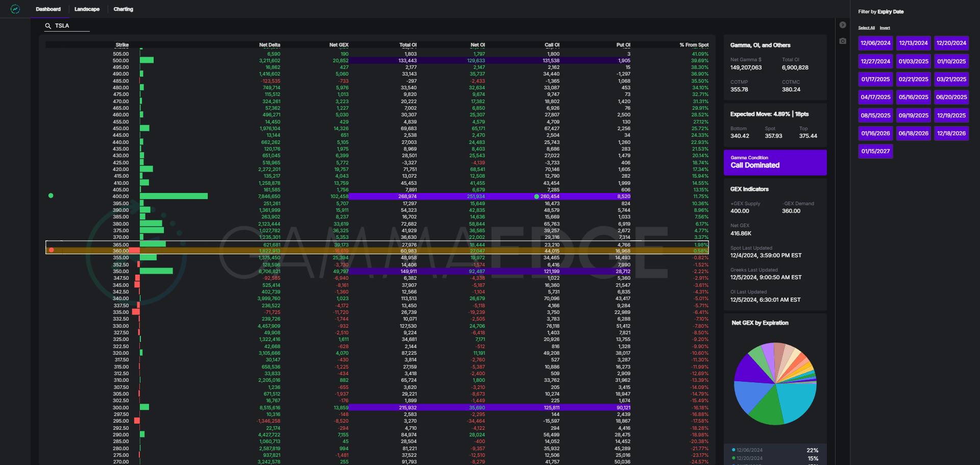
Task: Toggle the 12/06/2024 expiry filter
Action: 875,43
